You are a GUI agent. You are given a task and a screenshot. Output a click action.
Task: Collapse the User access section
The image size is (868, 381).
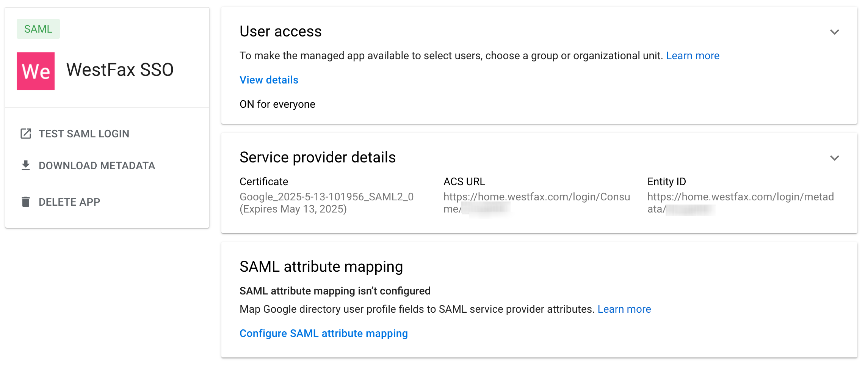tap(835, 33)
